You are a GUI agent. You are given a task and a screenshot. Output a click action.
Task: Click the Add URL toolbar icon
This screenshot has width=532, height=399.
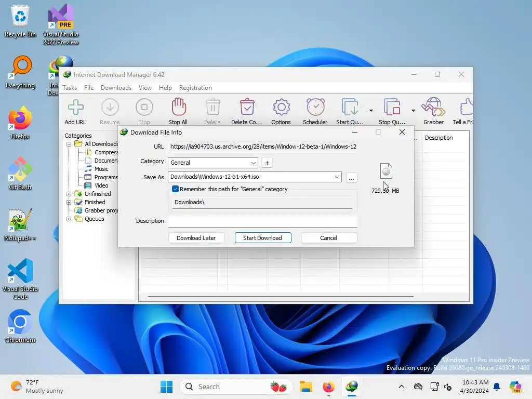coord(75,108)
